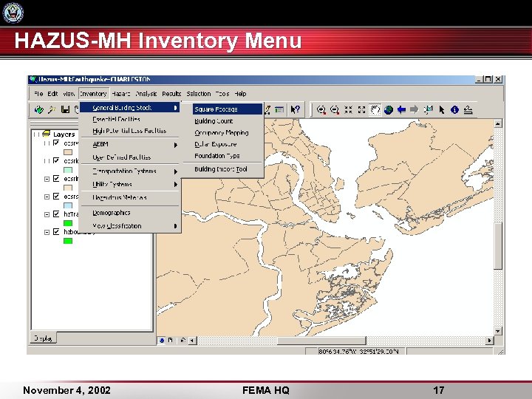
Task: Collapse the light-blue swatch layer's expander
Action: 47,197
